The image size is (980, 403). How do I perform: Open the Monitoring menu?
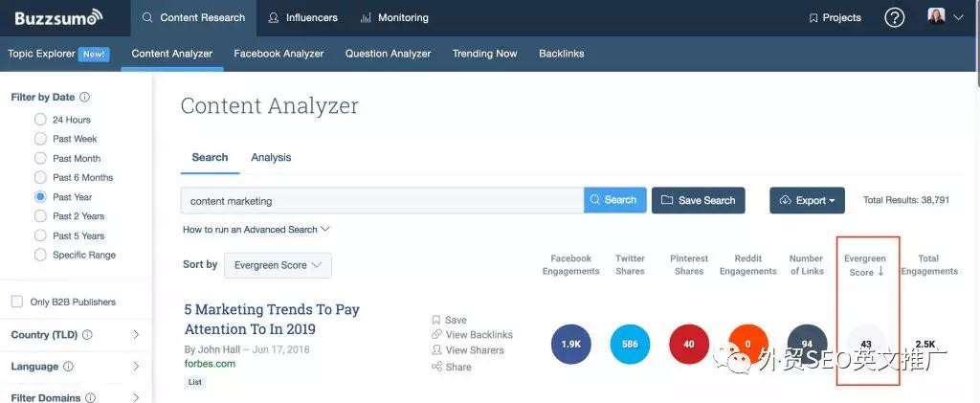(x=395, y=17)
